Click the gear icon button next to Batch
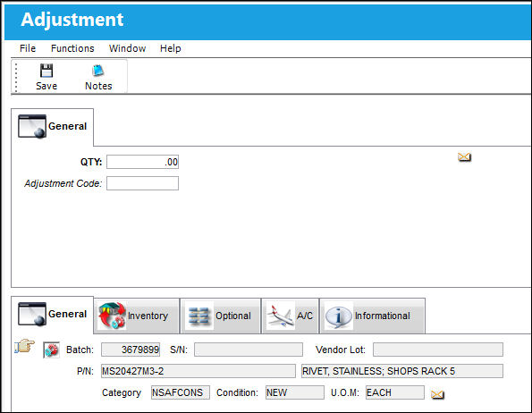 click(x=51, y=350)
